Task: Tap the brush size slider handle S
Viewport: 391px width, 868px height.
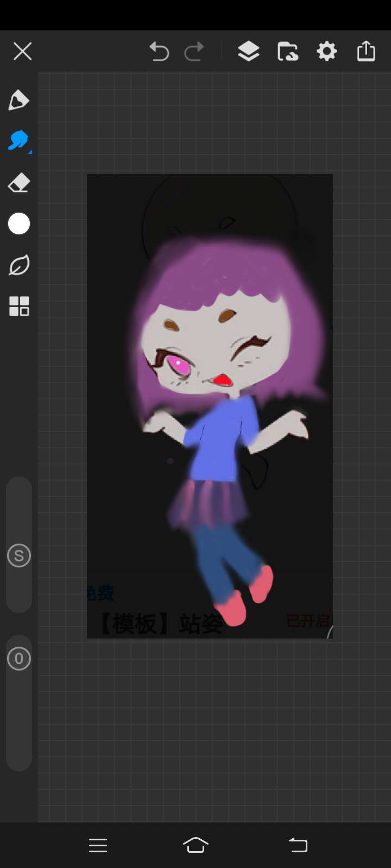Action: [x=19, y=556]
